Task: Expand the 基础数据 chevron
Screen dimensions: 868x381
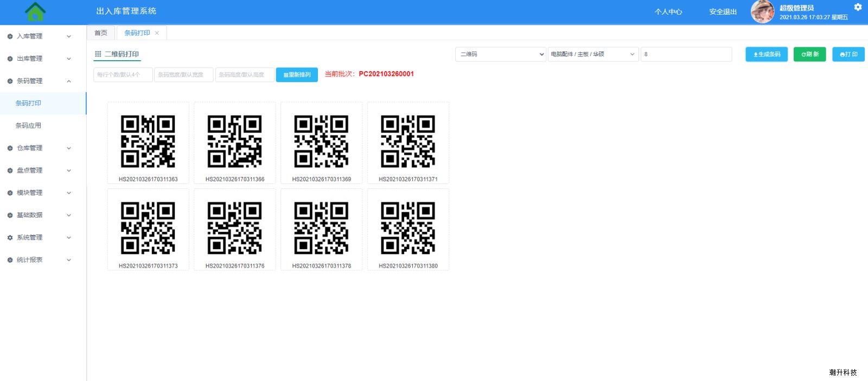Action: coord(69,215)
